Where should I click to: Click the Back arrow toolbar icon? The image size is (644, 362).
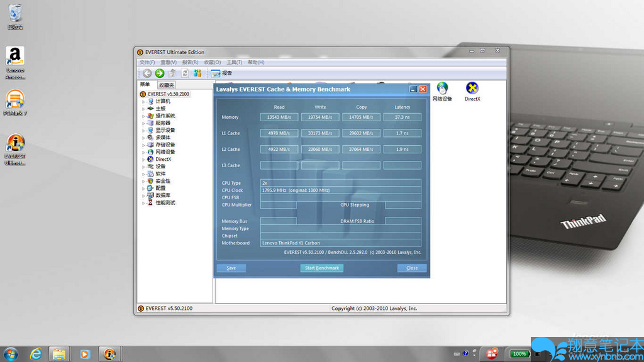pos(147,73)
